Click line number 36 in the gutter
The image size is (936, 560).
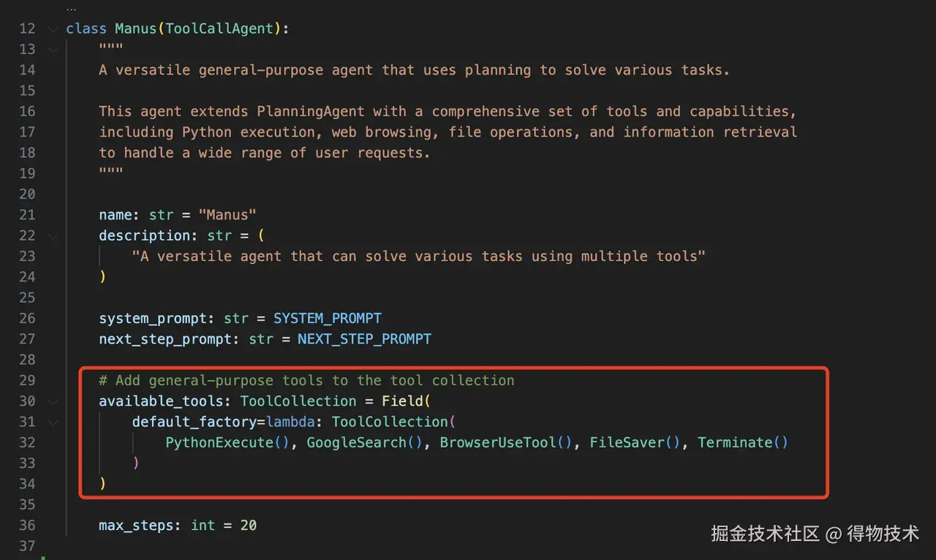(x=27, y=525)
